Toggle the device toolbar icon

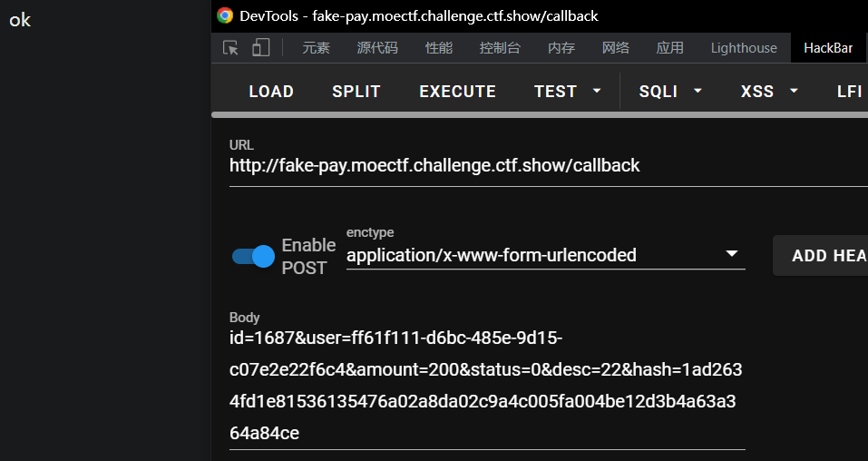click(x=261, y=48)
